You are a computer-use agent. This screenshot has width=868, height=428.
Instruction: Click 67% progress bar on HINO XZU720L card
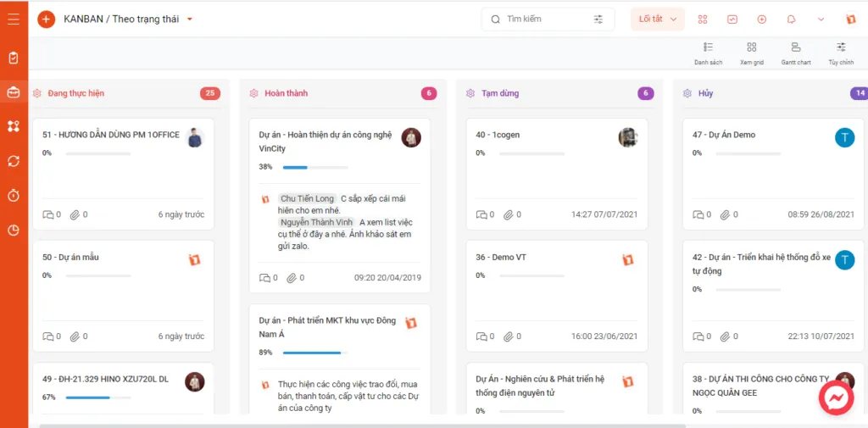tap(98, 397)
